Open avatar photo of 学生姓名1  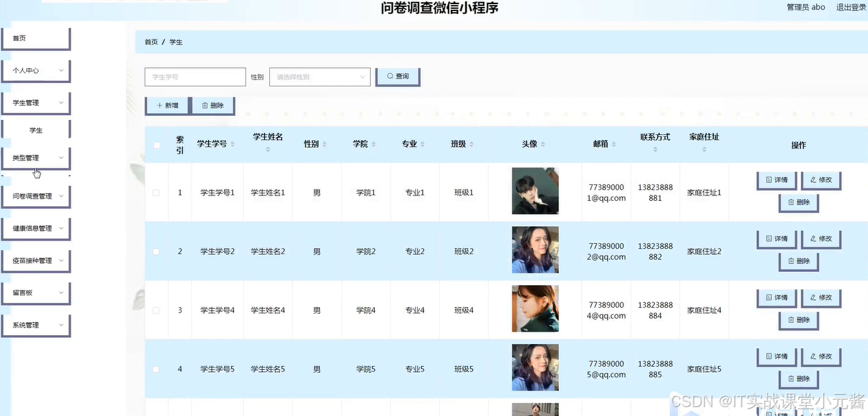pyautogui.click(x=535, y=191)
